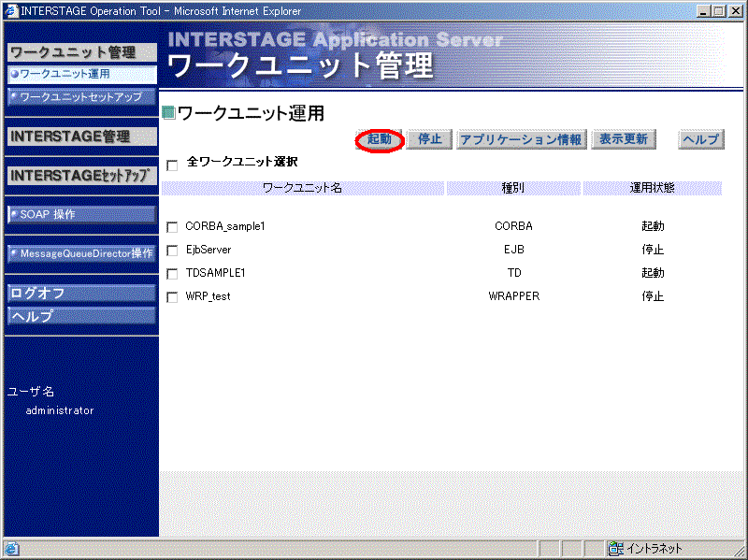This screenshot has width=748, height=560.
Task: Enable the WRP_test checkbox
Action: click(x=172, y=297)
